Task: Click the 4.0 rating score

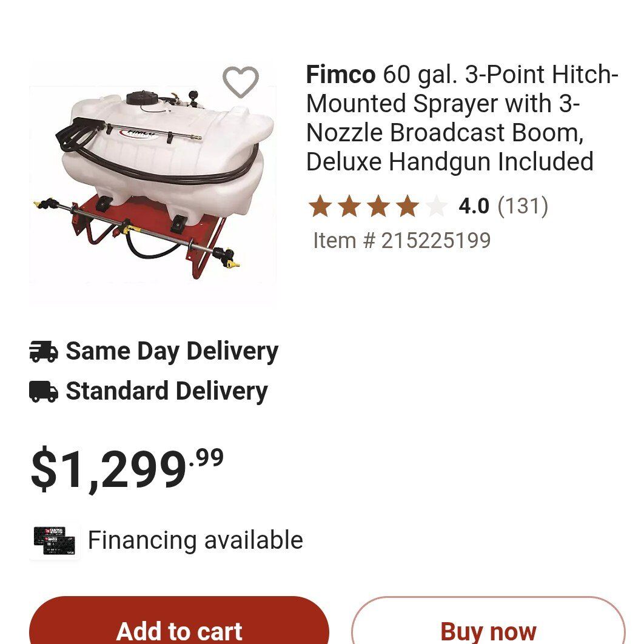Action: click(x=474, y=207)
